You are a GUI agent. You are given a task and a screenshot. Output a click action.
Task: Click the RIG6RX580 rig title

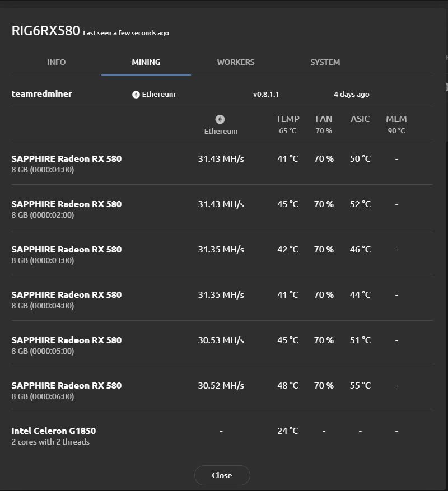tap(46, 31)
